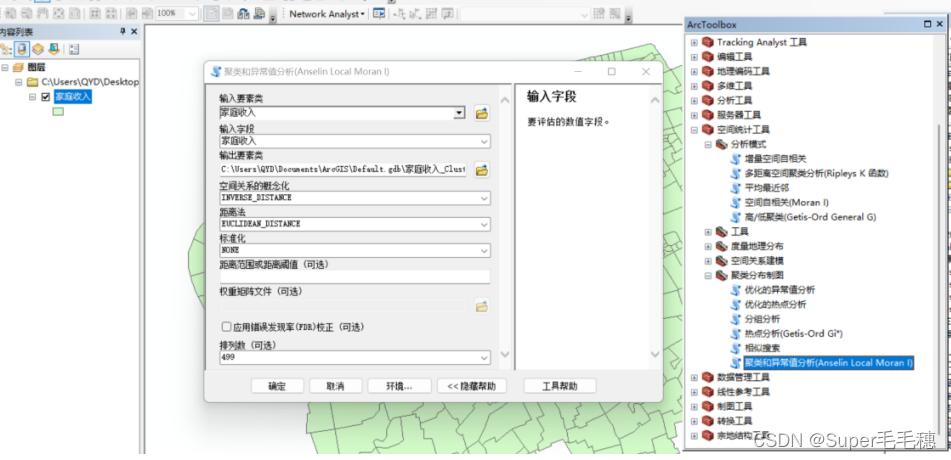Open the 排列数 dropdown
Image resolution: width=951 pixels, height=460 pixels.
click(484, 359)
